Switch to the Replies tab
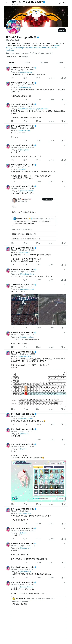 click(27, 62)
